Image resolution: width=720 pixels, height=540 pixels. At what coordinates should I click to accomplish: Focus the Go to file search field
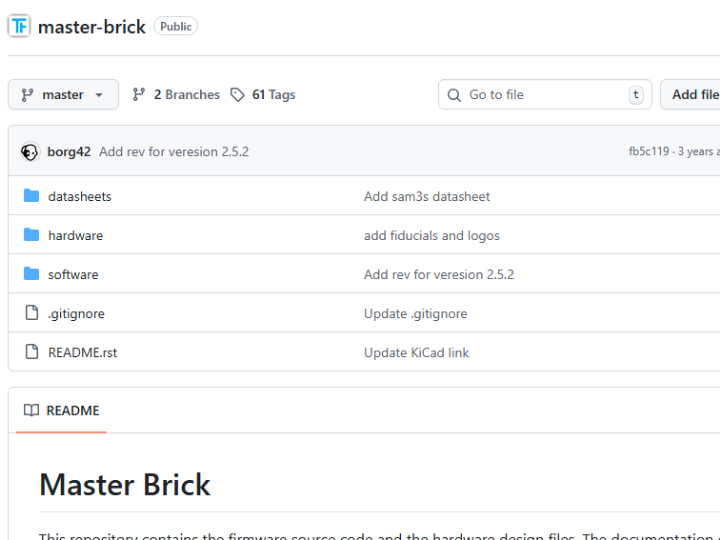pyautogui.click(x=545, y=95)
